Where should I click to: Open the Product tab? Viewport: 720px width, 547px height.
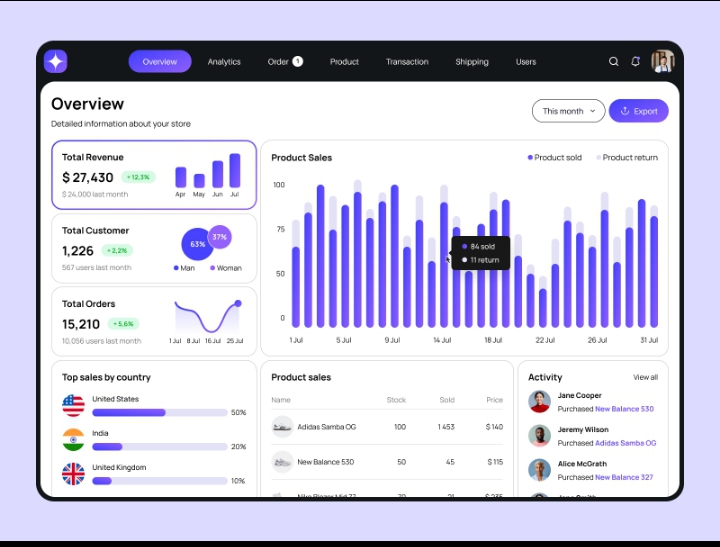[x=344, y=62]
